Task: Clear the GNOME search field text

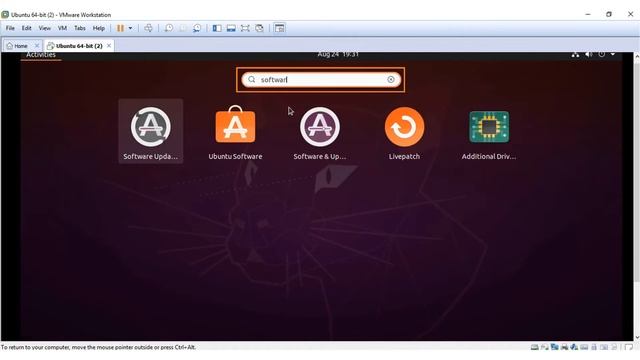Action: (391, 80)
